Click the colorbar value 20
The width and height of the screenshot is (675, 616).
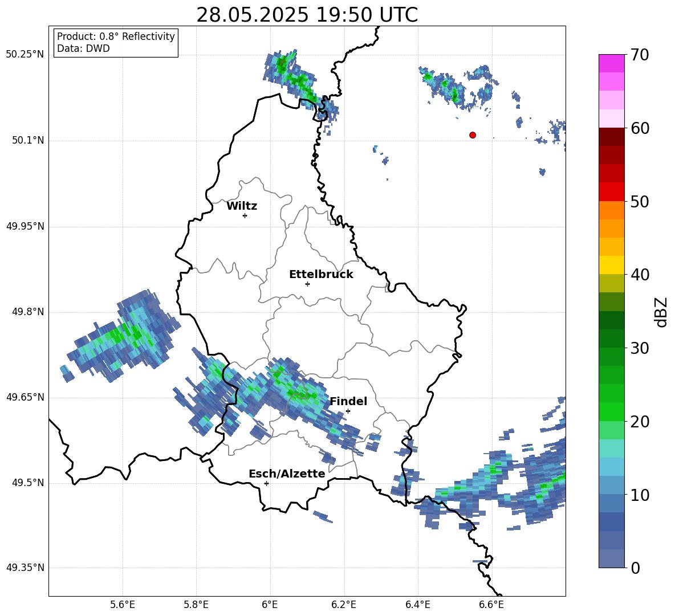640,422
